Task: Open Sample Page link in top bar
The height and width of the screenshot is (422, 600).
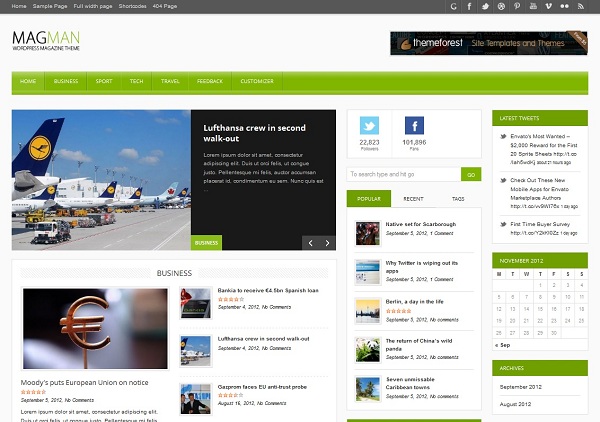Action: tap(50, 6)
